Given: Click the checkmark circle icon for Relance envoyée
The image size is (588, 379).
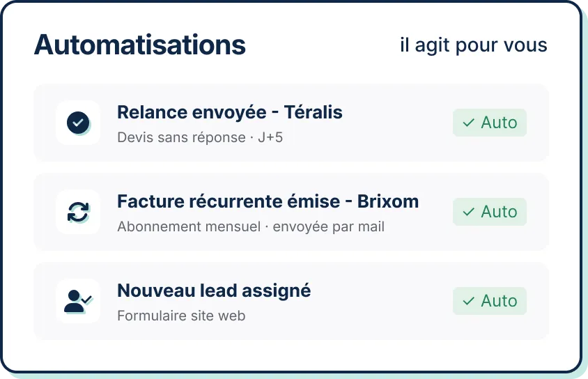Looking at the screenshot, I should click(x=78, y=123).
